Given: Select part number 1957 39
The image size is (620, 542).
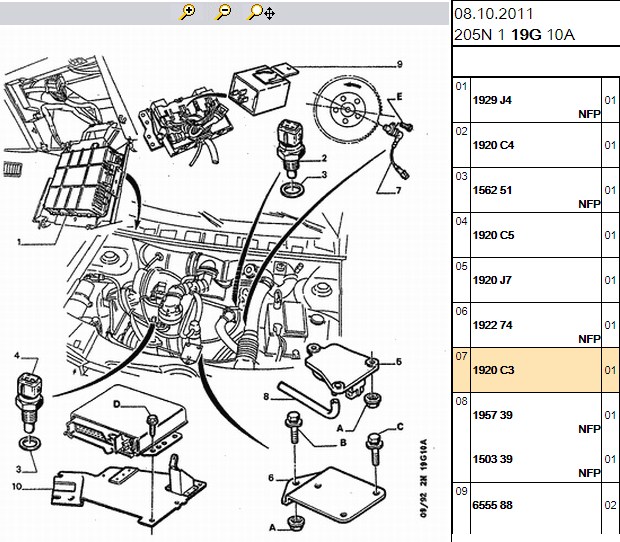Looking at the screenshot, I should pyautogui.click(x=492, y=415).
